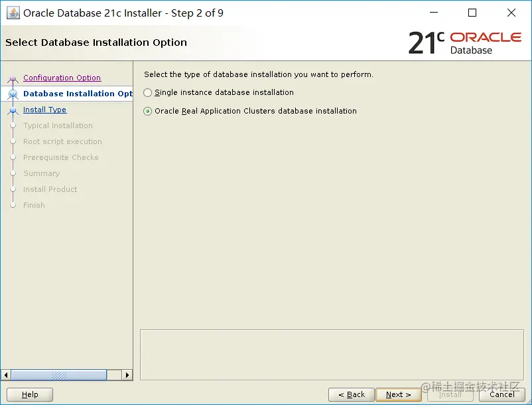Open Help for the installer

[30, 394]
